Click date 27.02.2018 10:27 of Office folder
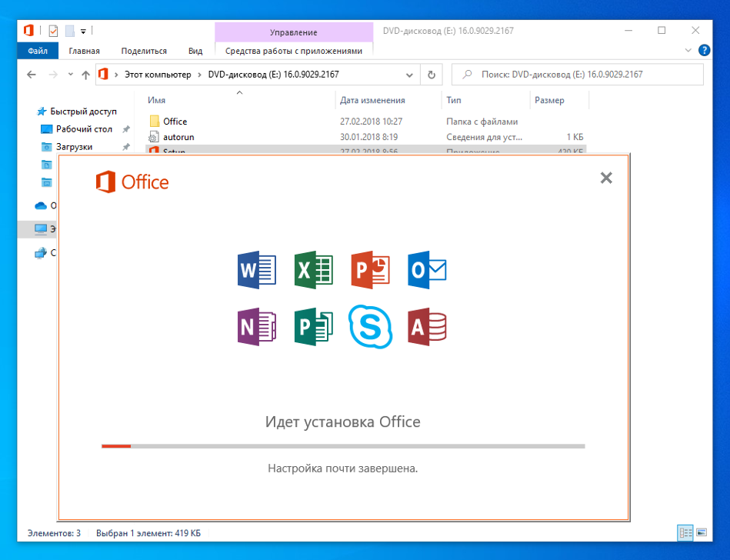 (371, 122)
